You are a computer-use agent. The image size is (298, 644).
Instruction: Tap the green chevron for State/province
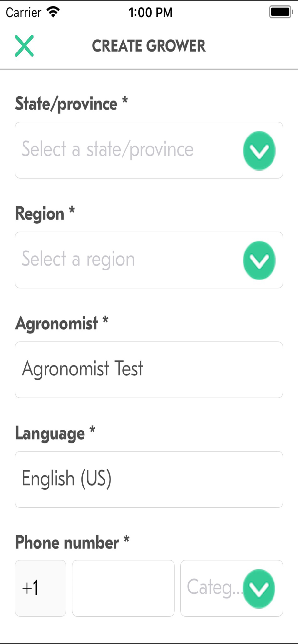tap(259, 151)
